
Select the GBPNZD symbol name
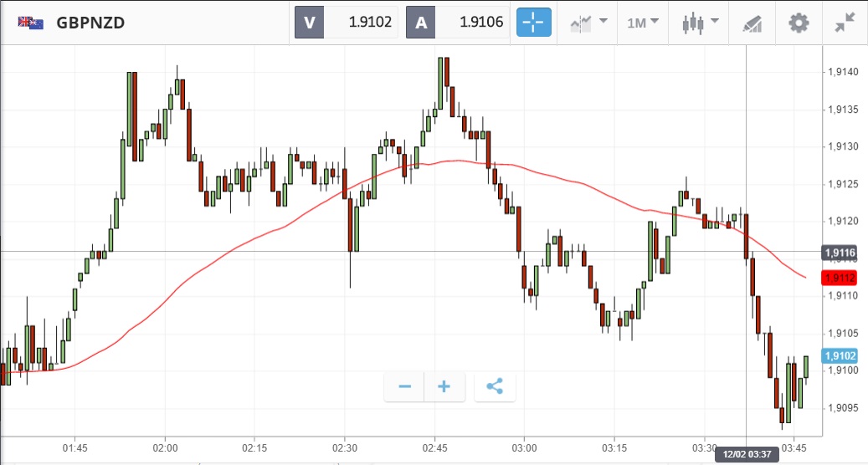(x=90, y=23)
